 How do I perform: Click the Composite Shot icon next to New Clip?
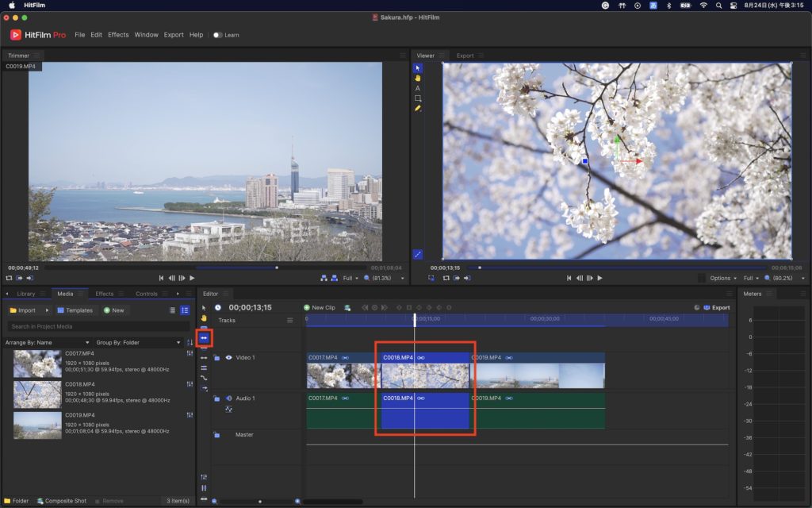pos(347,307)
